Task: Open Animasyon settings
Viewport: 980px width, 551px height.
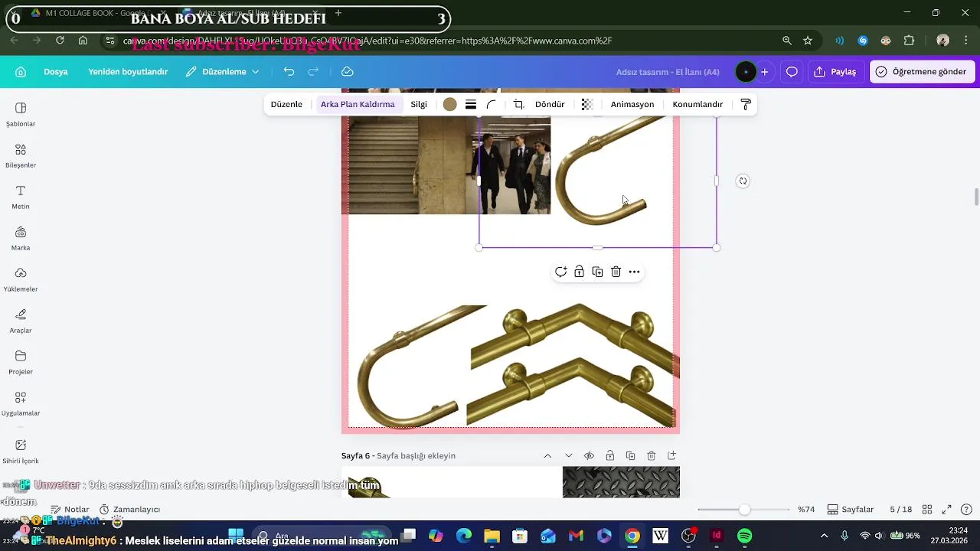Action: [x=632, y=104]
